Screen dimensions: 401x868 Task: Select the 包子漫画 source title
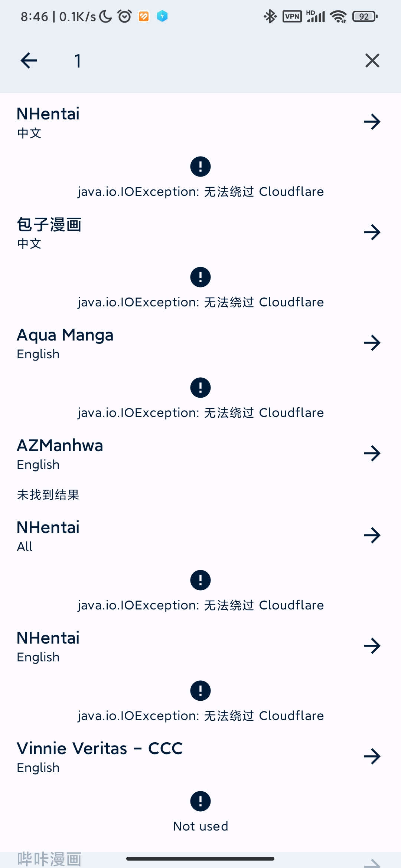(49, 225)
